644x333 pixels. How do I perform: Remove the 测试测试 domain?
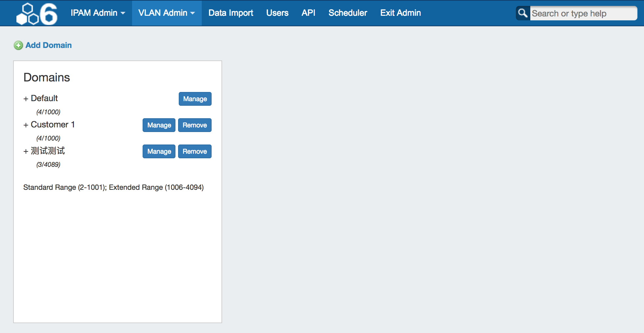tap(195, 151)
